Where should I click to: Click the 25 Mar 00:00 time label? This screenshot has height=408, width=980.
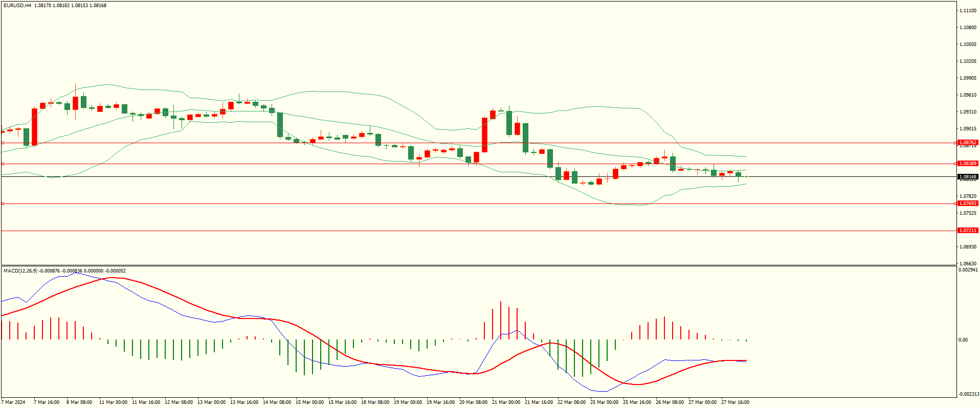(x=604, y=402)
